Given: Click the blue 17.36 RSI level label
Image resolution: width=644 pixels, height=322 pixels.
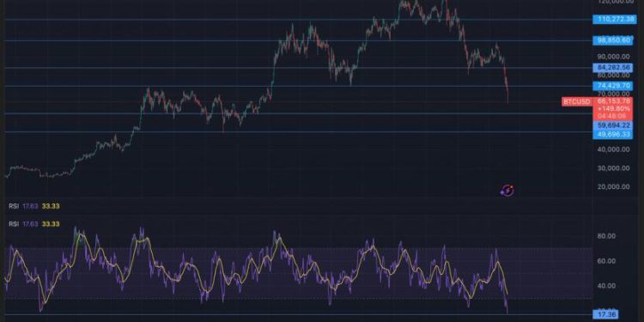Looking at the screenshot, I should coord(606,314).
